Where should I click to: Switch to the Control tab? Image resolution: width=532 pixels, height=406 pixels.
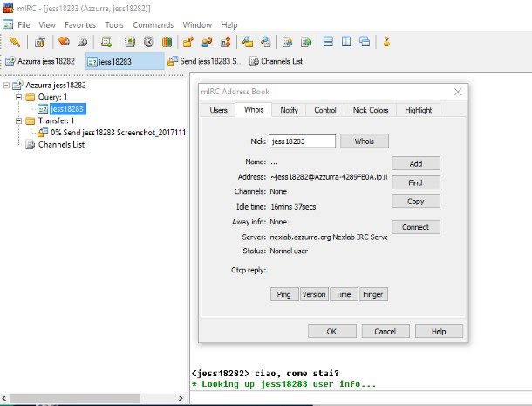325,110
